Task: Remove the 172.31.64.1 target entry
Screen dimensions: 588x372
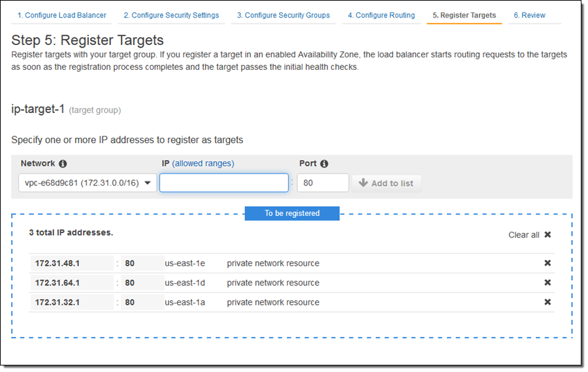Action: pos(547,283)
